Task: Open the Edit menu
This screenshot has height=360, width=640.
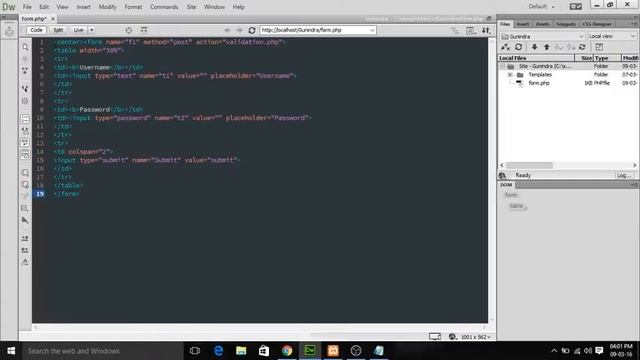Action: (44, 7)
